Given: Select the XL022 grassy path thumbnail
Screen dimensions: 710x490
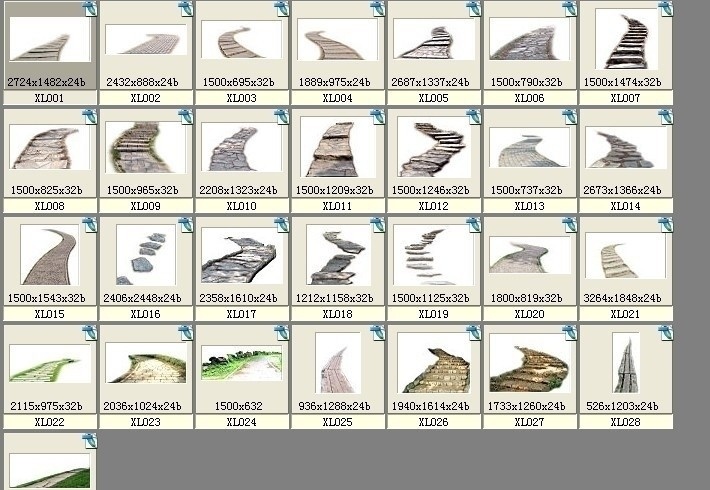Looking at the screenshot, I should (x=49, y=363).
